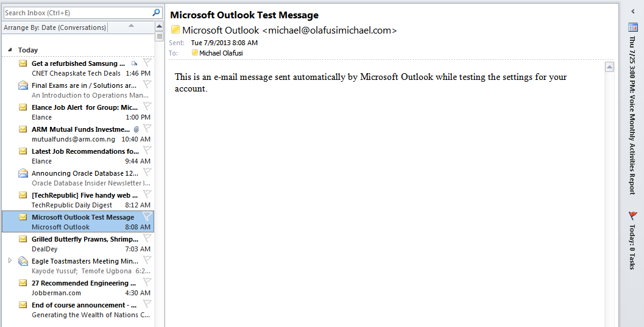Flag the ARM Mutual Funds Investment email
The width and height of the screenshot is (644, 327).
pos(147,128)
